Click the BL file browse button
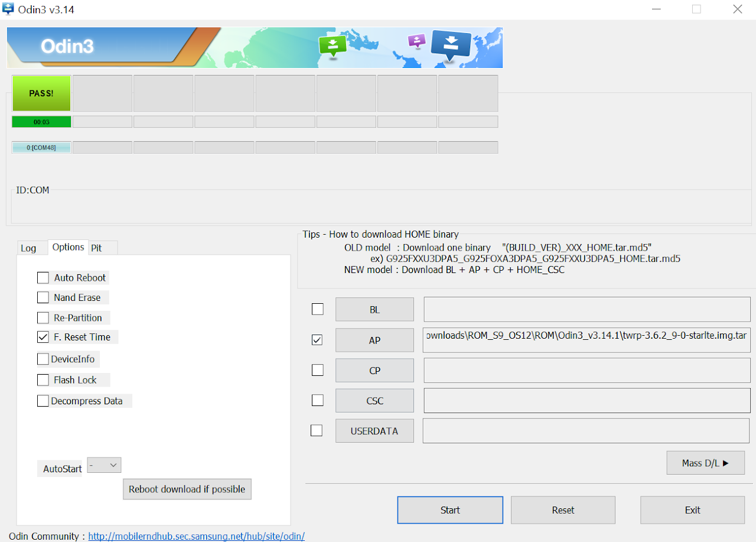Image resolution: width=756 pixels, height=542 pixels. (374, 309)
